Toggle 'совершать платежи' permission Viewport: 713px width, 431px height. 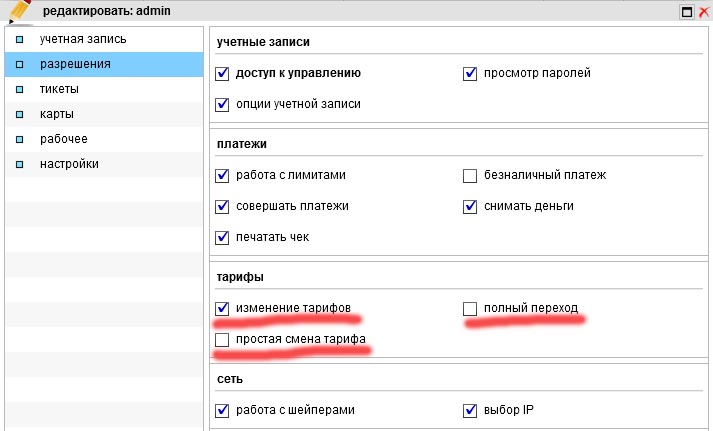click(223, 207)
